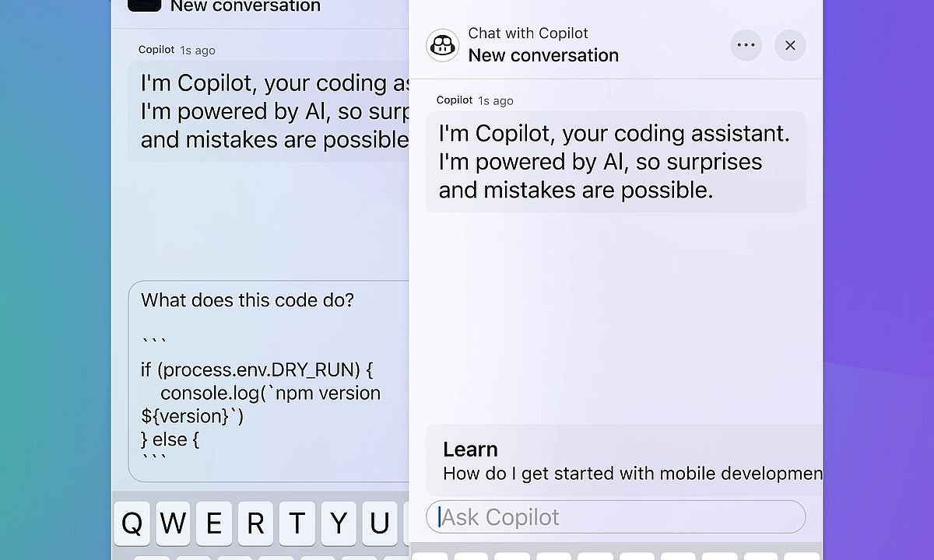Click 'New conversation' title beside the Copilot avatar
The height and width of the screenshot is (560, 934).
[543, 55]
